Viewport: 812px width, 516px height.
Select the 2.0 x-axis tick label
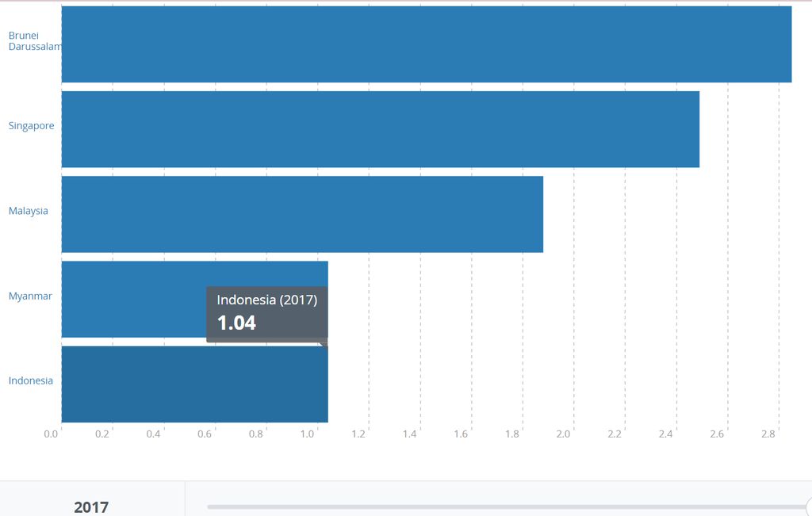[564, 434]
